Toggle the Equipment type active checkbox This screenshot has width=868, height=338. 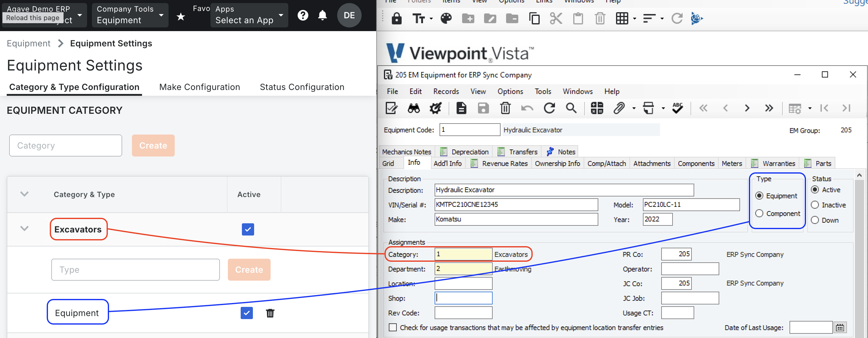point(247,313)
